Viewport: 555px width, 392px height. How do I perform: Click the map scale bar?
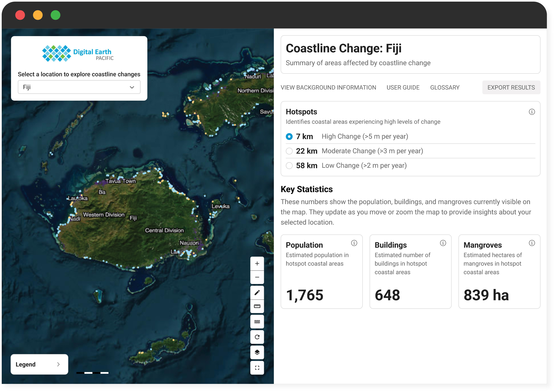click(92, 373)
